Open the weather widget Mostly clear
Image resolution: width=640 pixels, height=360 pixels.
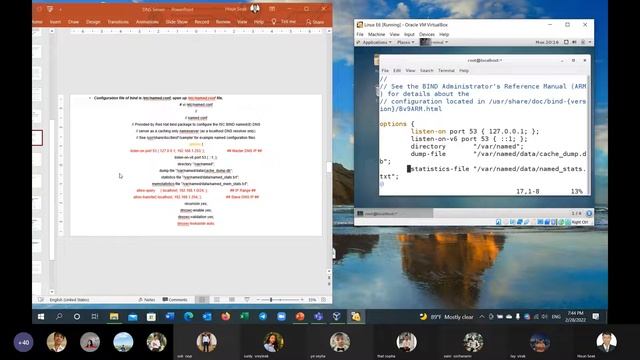tap(447, 317)
